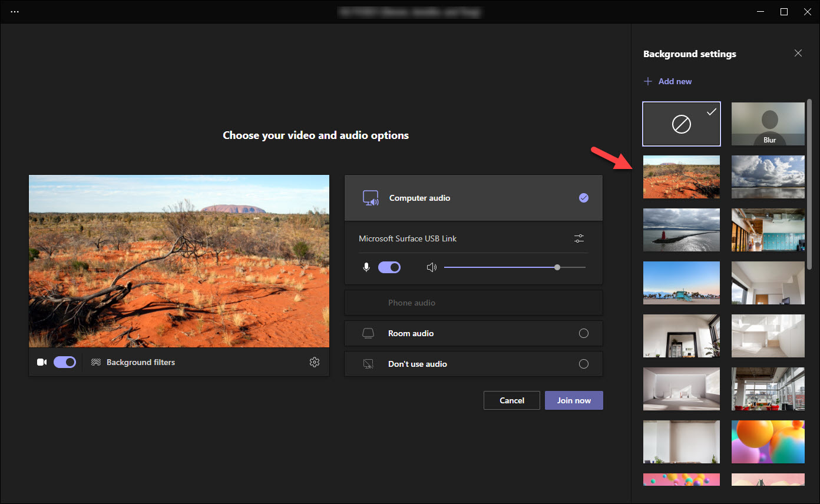
Task: Click the camera icon below the preview
Action: click(x=42, y=362)
